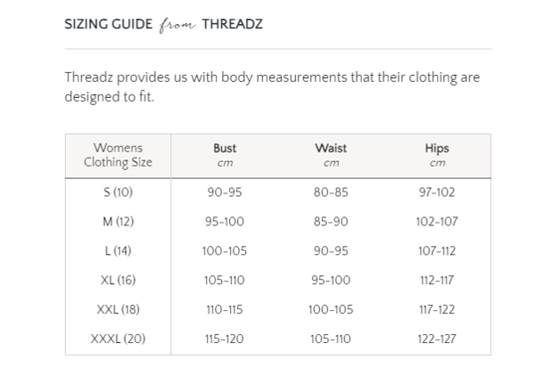Click the Womens Clothing Size column header
Image resolution: width=535 pixels, height=392 pixels.
(118, 155)
